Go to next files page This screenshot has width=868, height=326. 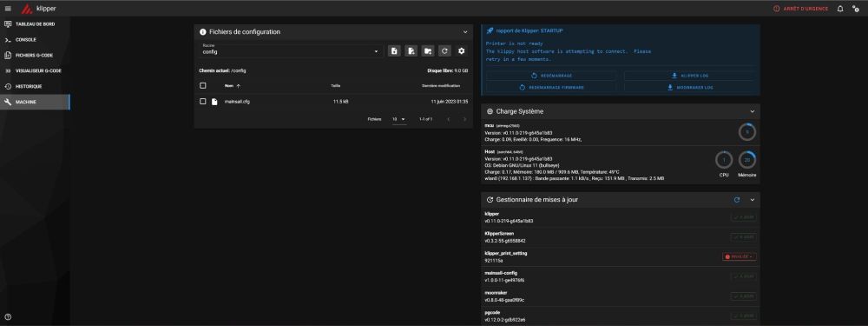[464, 119]
